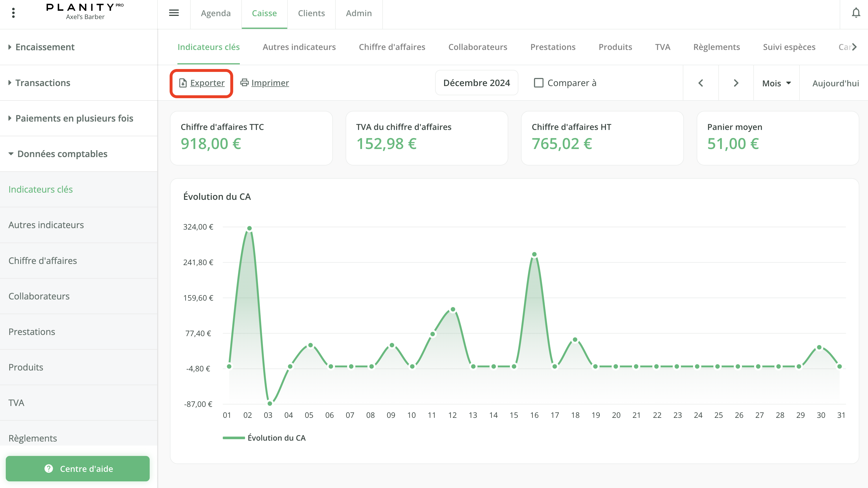Screen dimensions: 868x488
Task: Click the Exporter link
Action: pos(207,83)
